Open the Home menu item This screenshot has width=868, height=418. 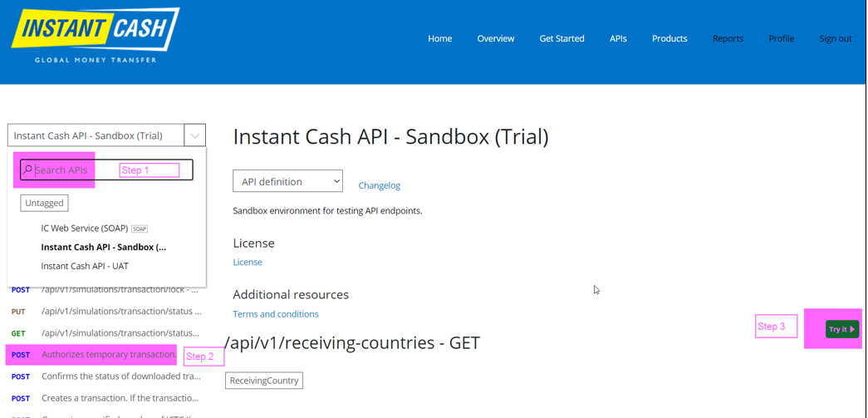[439, 38]
